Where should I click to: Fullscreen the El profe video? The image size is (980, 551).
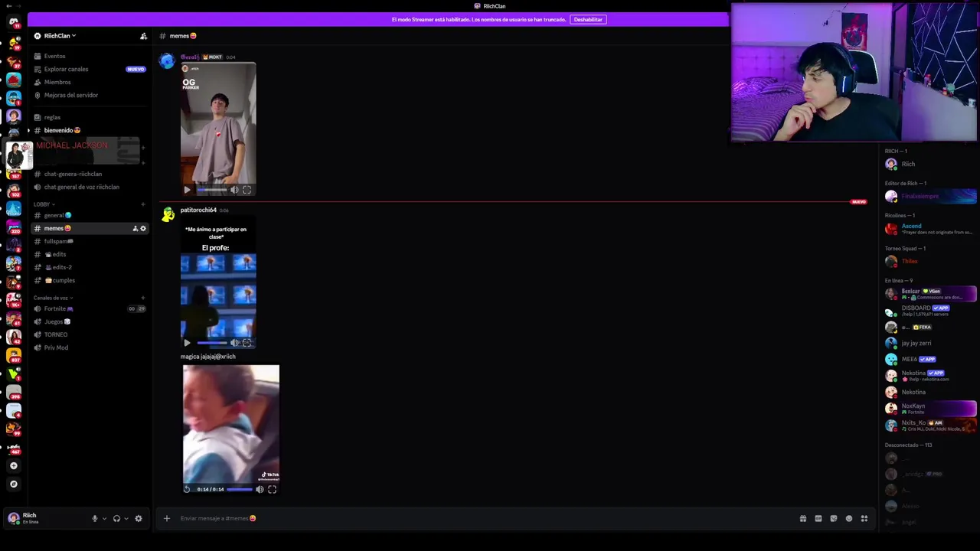(x=247, y=343)
